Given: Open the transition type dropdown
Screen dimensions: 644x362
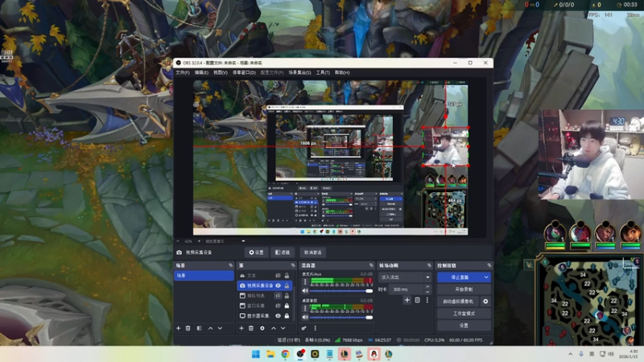Looking at the screenshot, I should tap(405, 278).
